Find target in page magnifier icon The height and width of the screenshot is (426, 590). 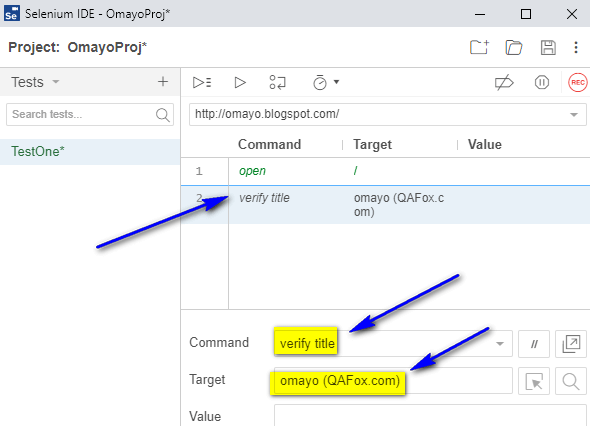point(571,381)
